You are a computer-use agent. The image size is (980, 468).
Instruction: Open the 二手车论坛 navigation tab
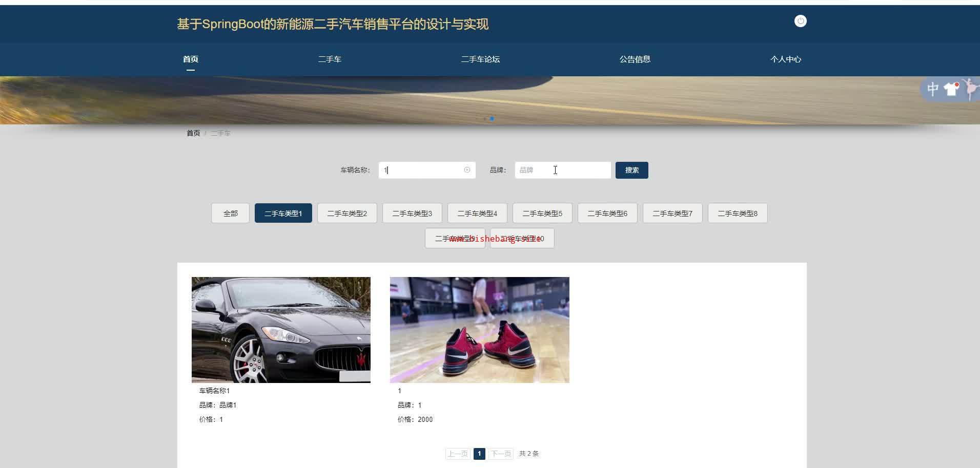pos(480,59)
